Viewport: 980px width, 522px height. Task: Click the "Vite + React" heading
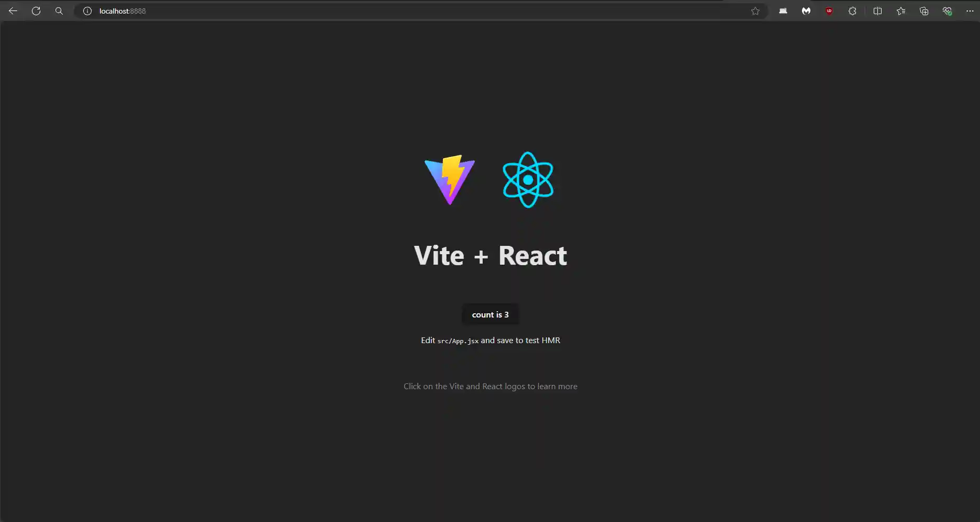pyautogui.click(x=491, y=256)
